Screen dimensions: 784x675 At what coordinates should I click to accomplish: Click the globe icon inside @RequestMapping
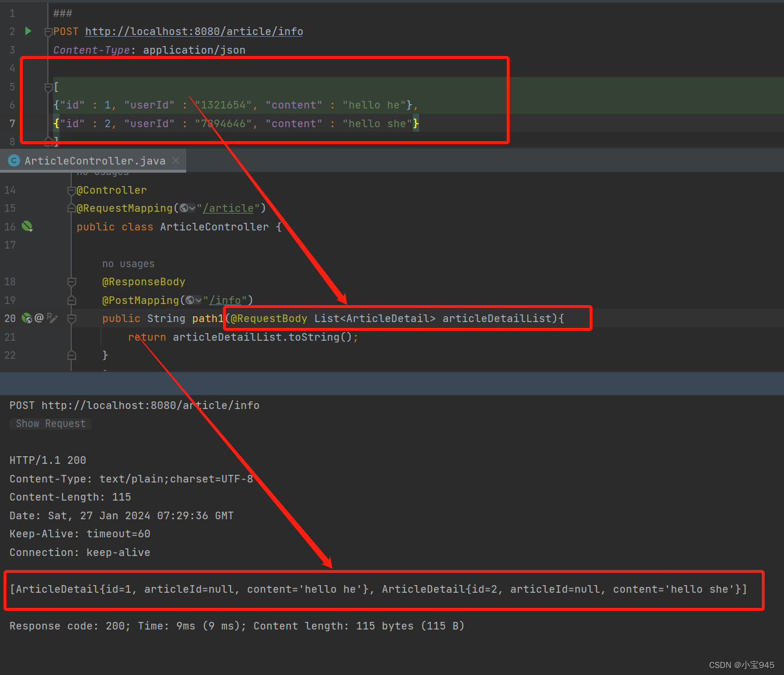[184, 208]
